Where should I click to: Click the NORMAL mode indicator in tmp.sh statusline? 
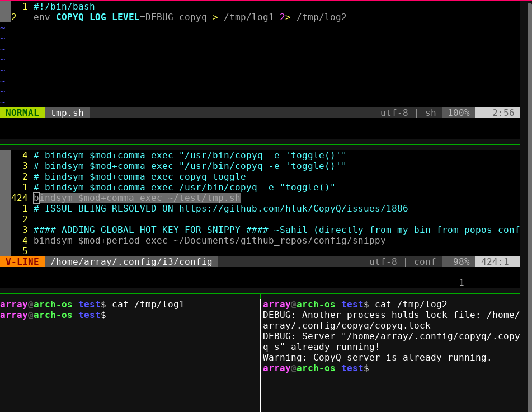click(x=22, y=113)
